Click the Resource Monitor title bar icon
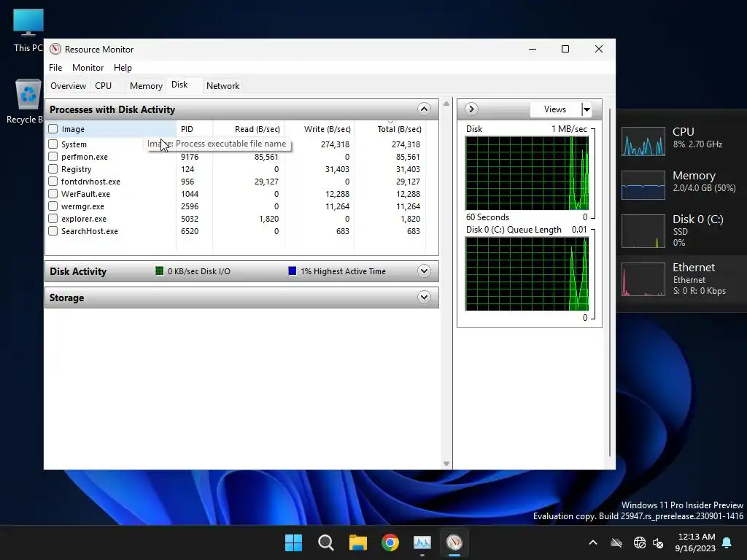 point(55,49)
